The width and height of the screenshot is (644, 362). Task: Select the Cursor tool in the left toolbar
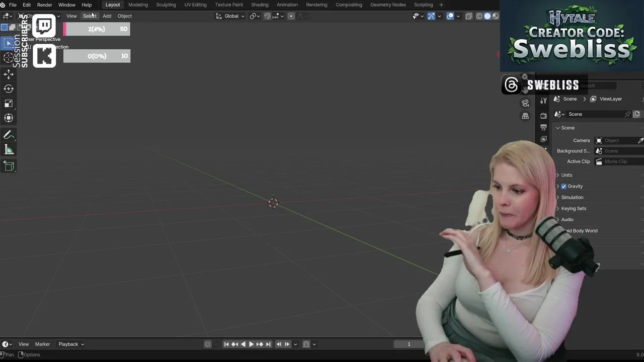pyautogui.click(x=9, y=58)
